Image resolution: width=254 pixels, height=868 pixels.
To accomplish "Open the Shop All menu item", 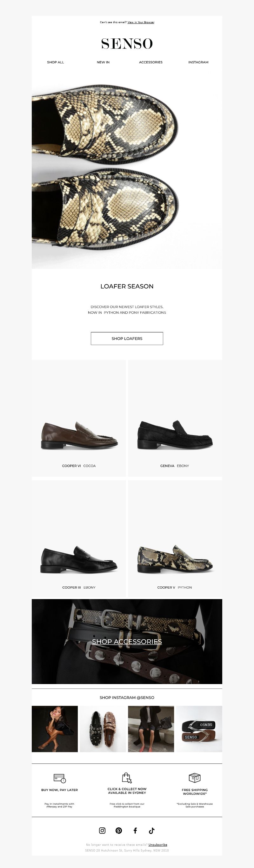I will coord(55,62).
